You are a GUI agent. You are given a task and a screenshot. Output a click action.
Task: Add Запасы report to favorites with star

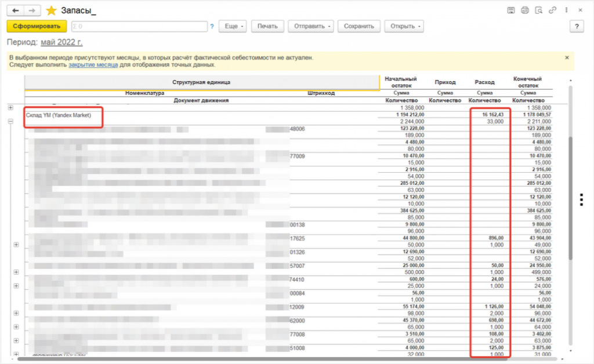pos(51,10)
